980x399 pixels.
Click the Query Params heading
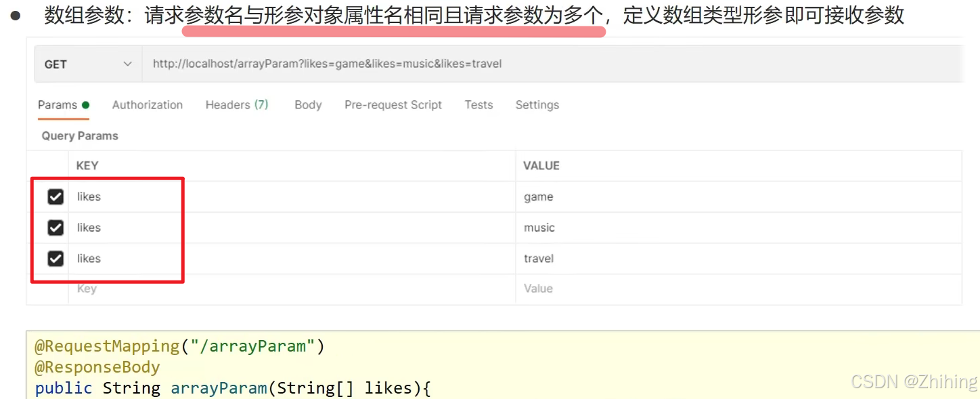(80, 136)
